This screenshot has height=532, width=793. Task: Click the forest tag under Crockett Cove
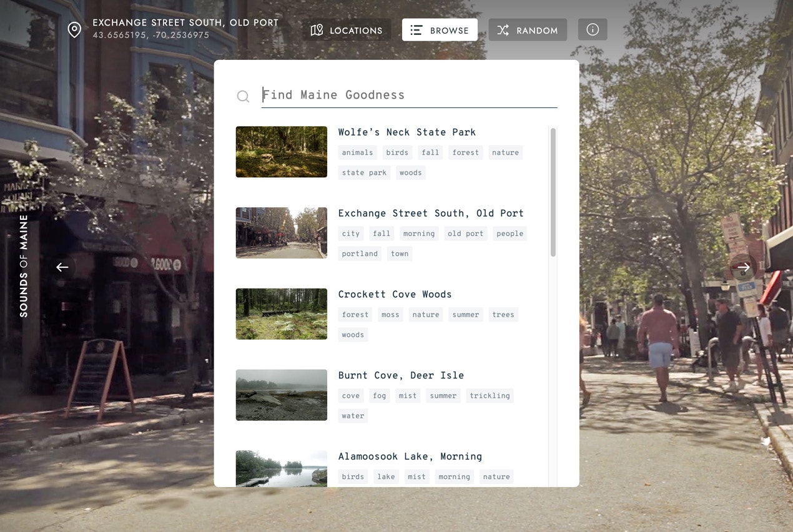tap(355, 315)
